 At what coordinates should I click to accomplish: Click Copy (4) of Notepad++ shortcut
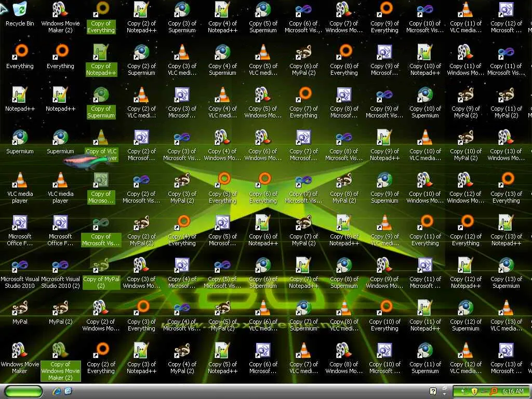222,17
